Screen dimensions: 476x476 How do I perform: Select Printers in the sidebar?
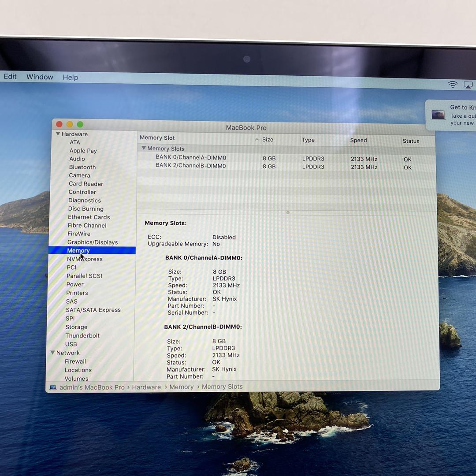click(x=77, y=293)
